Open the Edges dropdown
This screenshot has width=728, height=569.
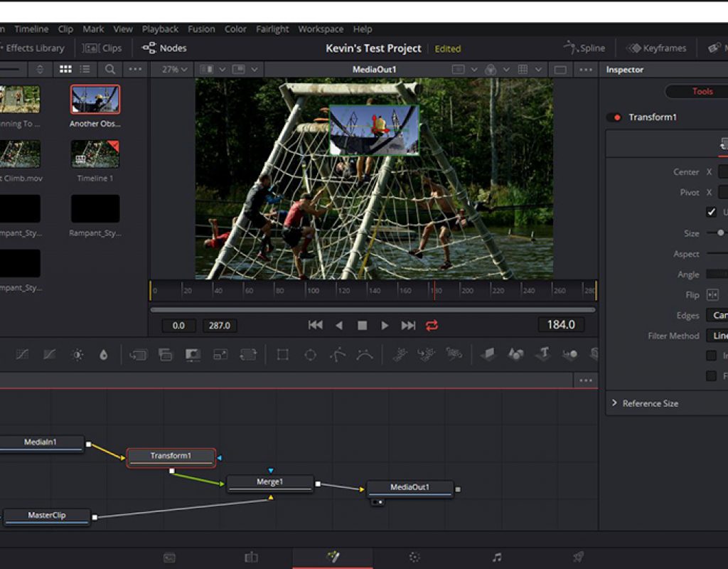(717, 315)
